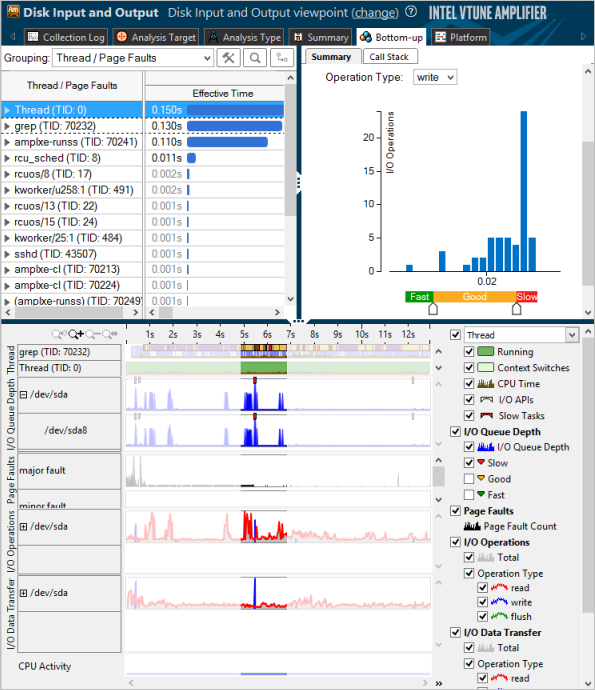Viewport: 595px width, 690px height.
Task: Toggle the write operation type checkbox
Action: 483,602
